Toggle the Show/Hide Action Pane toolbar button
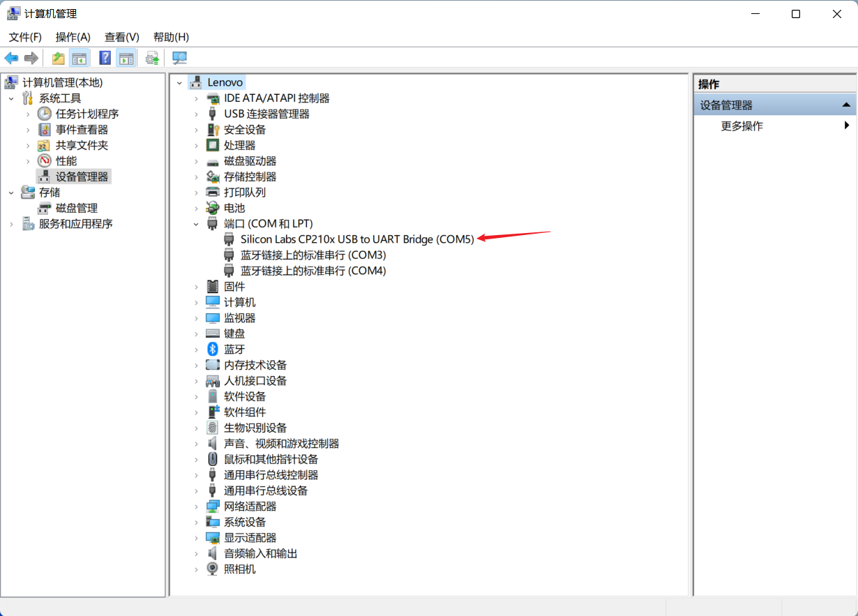The height and width of the screenshot is (616, 858). 126,58
